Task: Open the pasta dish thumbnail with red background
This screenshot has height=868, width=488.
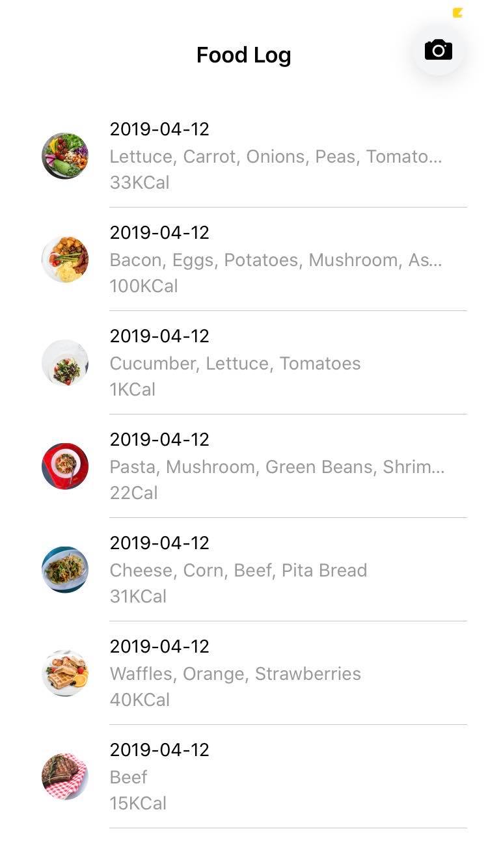Action: 65,467
